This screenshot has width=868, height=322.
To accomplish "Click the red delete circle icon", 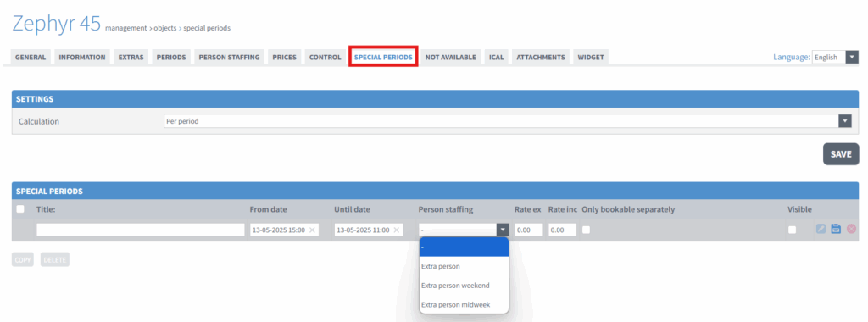I will coord(851,229).
